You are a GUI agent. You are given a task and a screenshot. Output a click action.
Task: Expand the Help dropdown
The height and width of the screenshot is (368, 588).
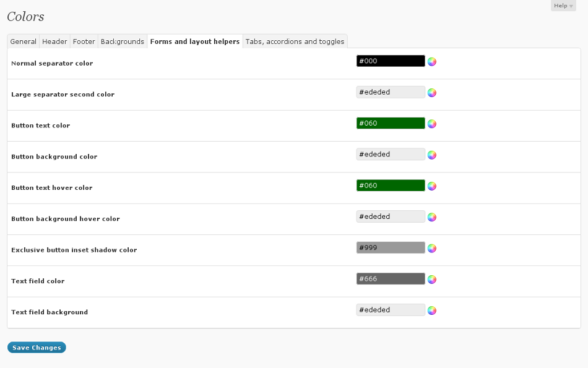(563, 6)
